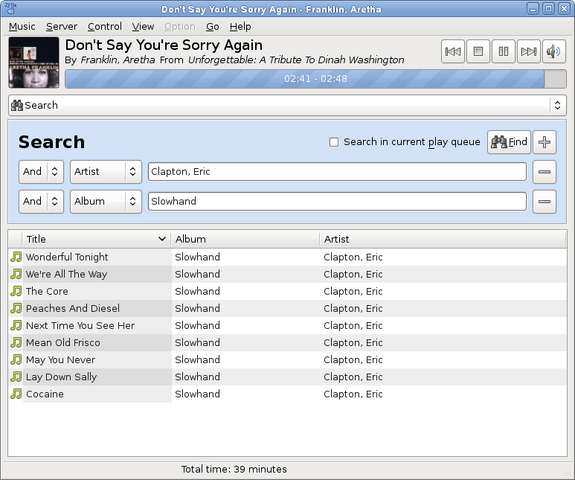Open the Music menu
The height and width of the screenshot is (480, 575).
(22, 27)
